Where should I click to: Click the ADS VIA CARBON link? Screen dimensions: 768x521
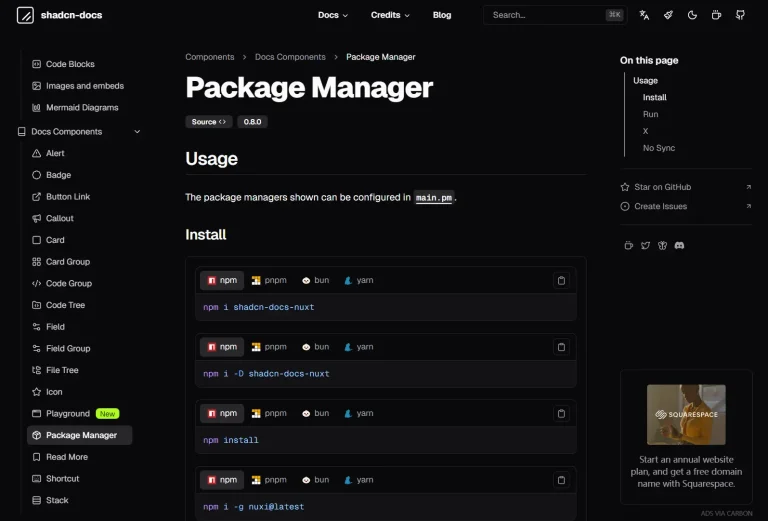[726, 514]
